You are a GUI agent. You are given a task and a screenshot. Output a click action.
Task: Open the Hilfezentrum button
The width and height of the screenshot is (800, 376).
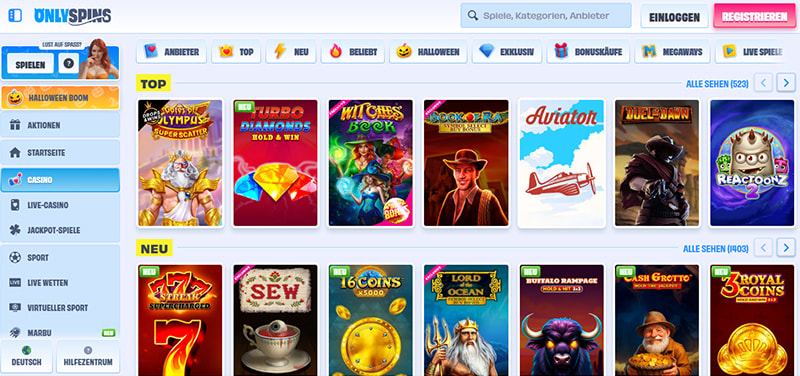pos(88,356)
